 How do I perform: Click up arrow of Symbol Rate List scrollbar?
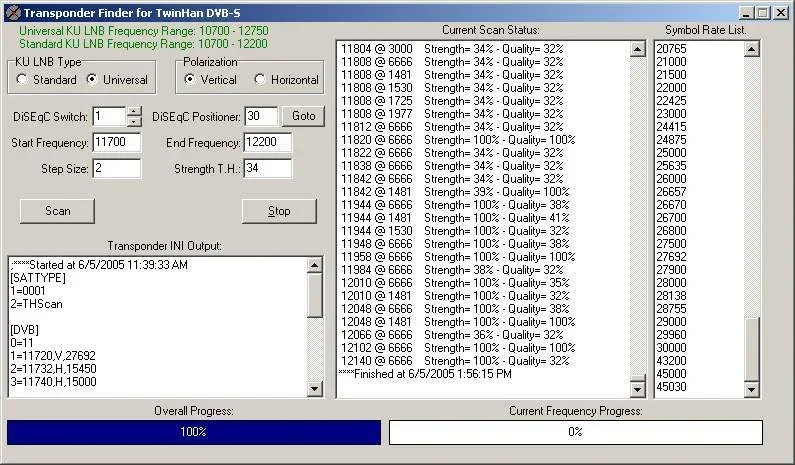point(751,49)
